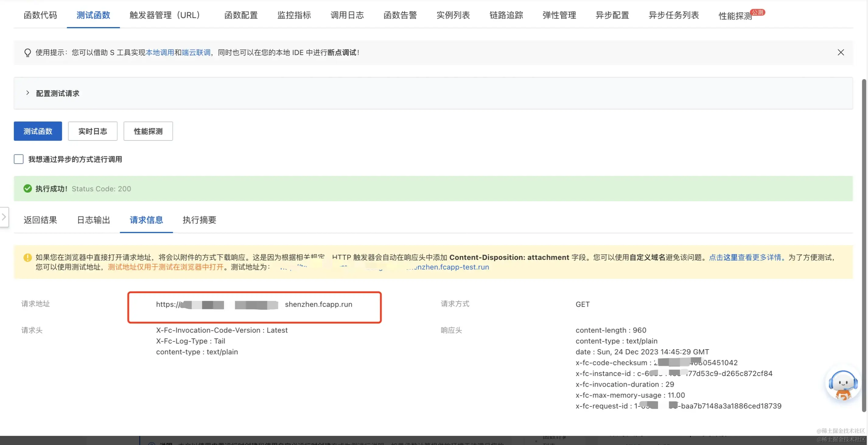This screenshot has height=445, width=868.
Task: Click the blue 测试函数 button
Action: [38, 131]
